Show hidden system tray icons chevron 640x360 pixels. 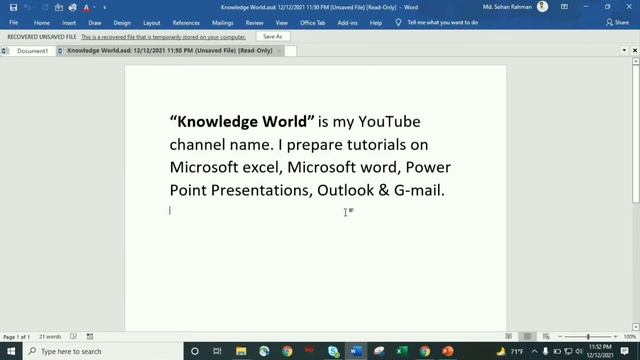(x=534, y=351)
